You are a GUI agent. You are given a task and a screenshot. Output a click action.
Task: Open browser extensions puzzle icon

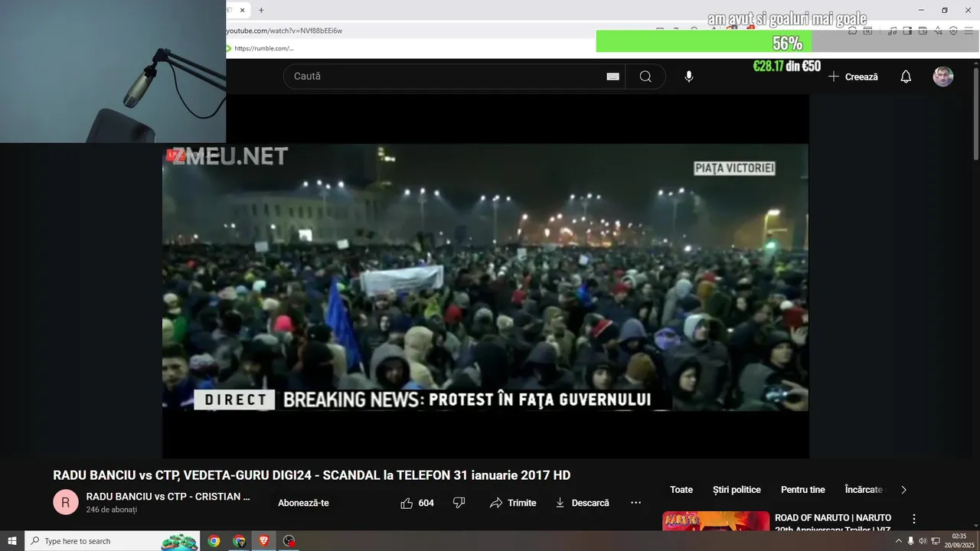click(x=852, y=31)
